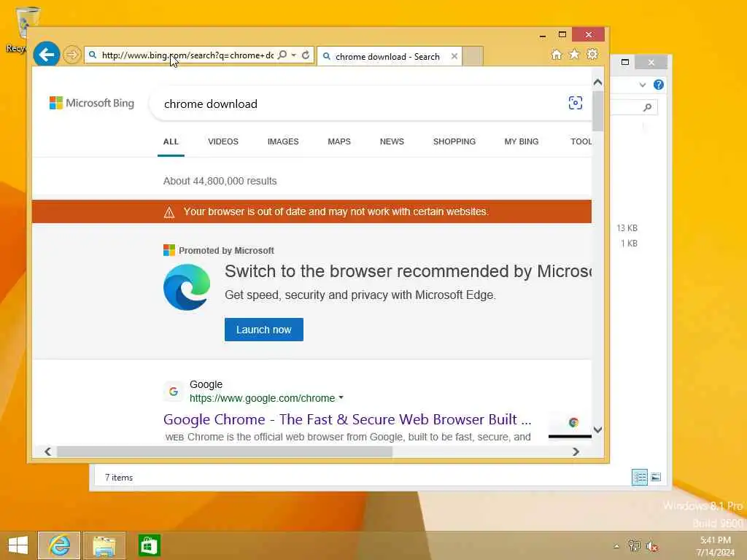Screen dimensions: 747x560
Task: View NEWS results
Action: click(392, 141)
